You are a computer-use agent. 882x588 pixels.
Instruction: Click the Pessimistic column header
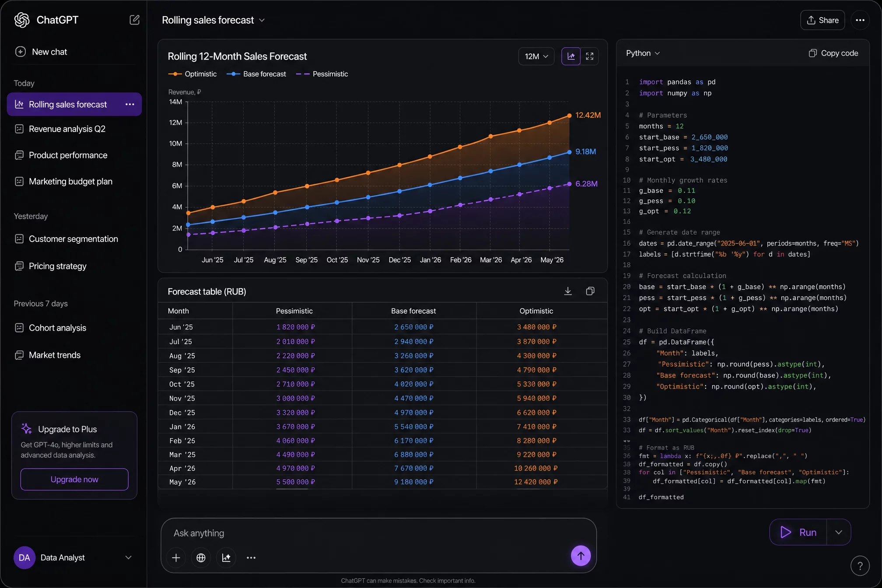pyautogui.click(x=294, y=311)
